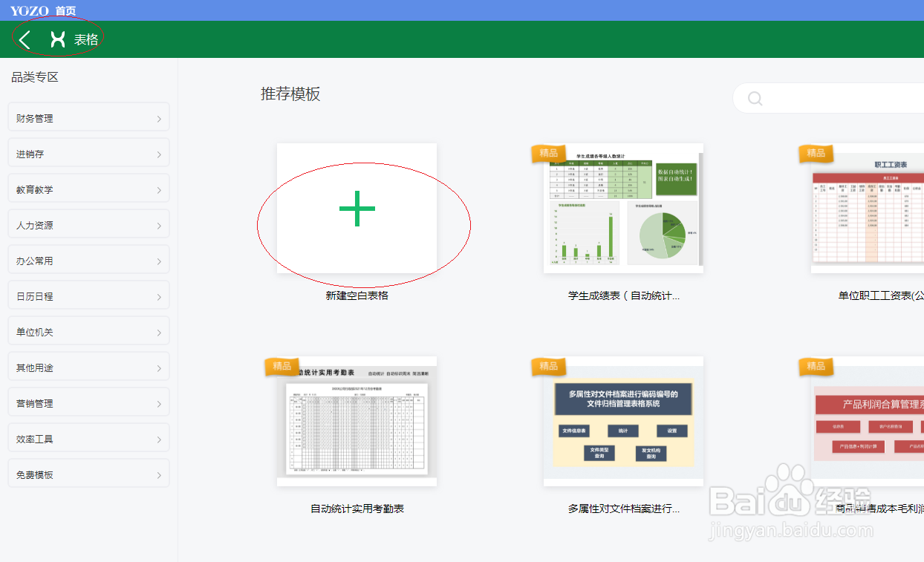Click the 表格 spreadsheet logo icon
This screenshot has height=562, width=924.
click(x=57, y=40)
